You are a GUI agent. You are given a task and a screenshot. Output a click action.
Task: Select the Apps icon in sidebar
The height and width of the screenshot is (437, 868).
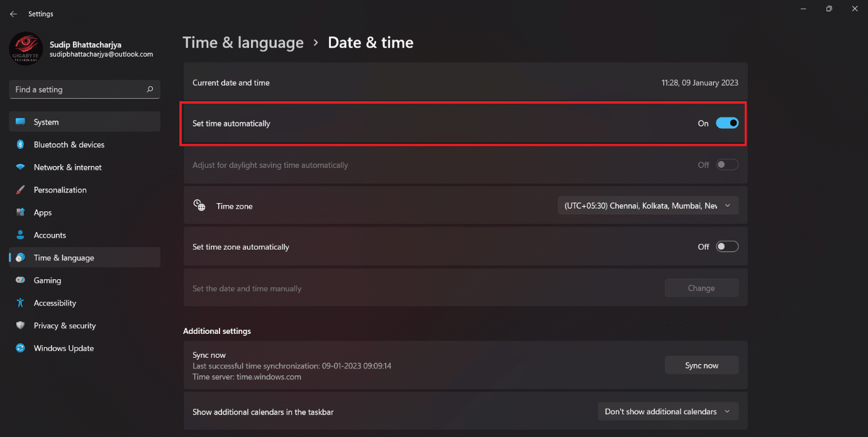click(20, 212)
